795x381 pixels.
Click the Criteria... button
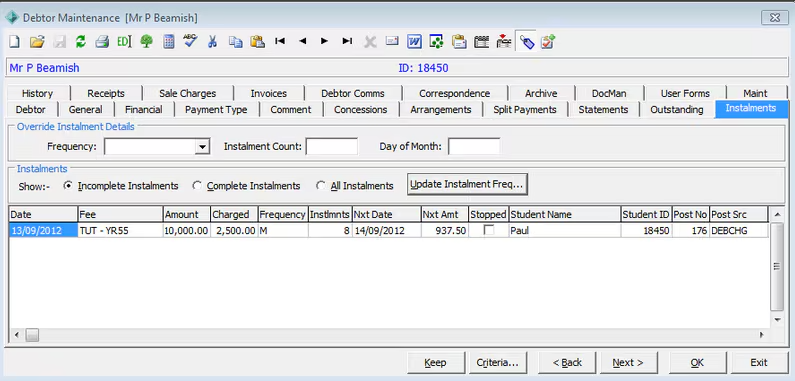pyautogui.click(x=497, y=363)
